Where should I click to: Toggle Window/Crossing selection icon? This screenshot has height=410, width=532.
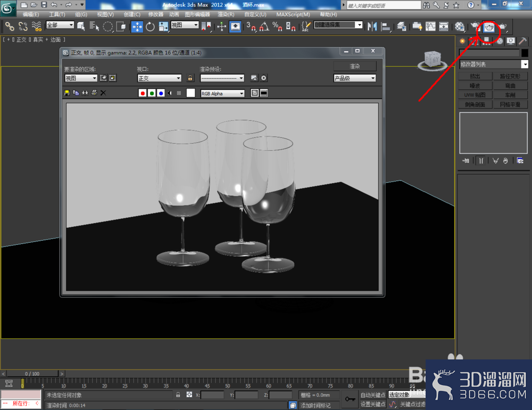[121, 26]
